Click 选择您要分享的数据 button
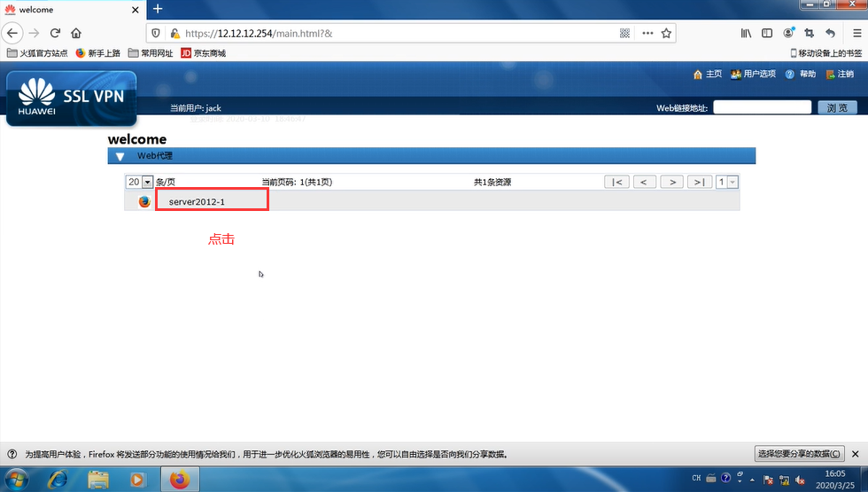 799,454
